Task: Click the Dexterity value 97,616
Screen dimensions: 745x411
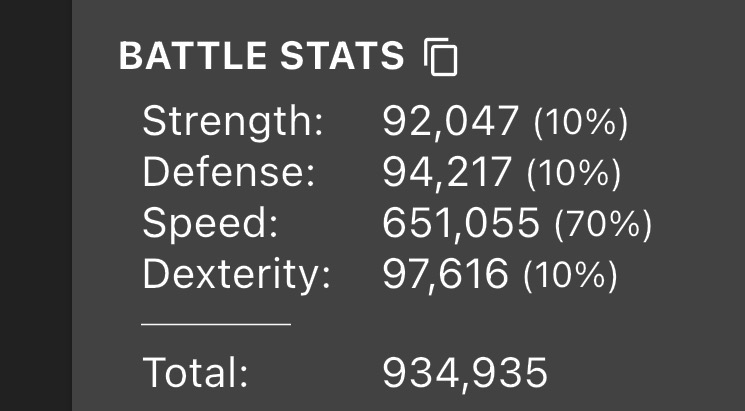Action: point(445,275)
